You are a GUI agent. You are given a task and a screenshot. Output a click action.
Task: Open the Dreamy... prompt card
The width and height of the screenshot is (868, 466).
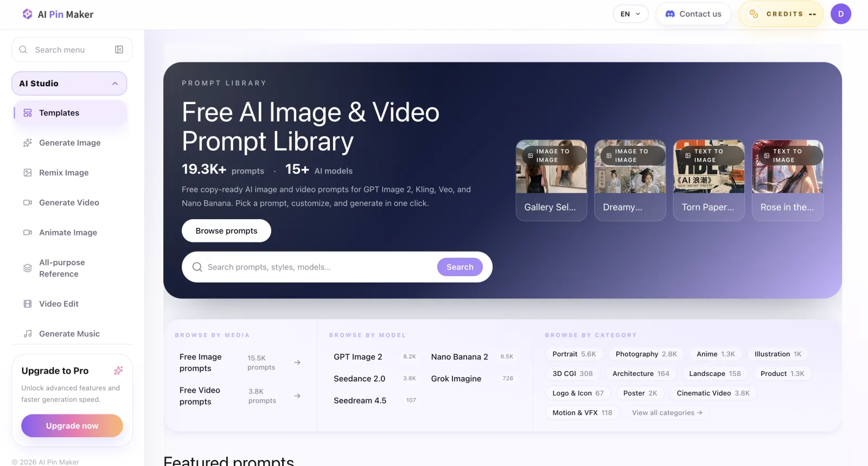coord(630,181)
